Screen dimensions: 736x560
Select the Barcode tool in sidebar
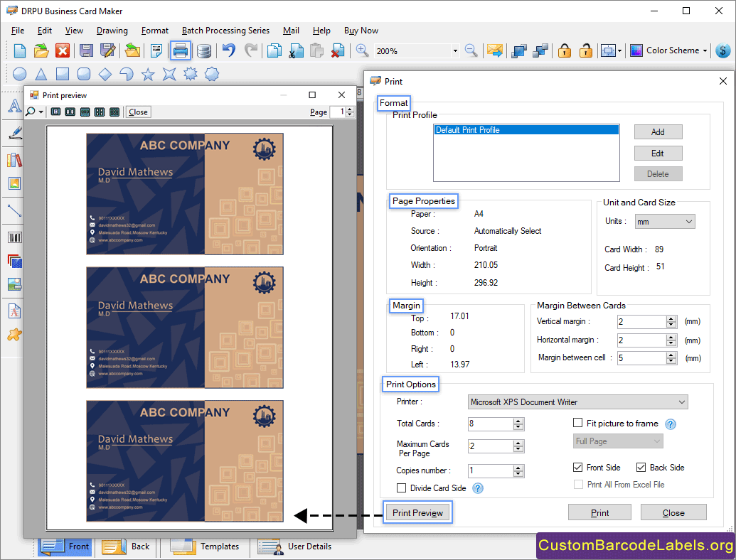[14, 238]
